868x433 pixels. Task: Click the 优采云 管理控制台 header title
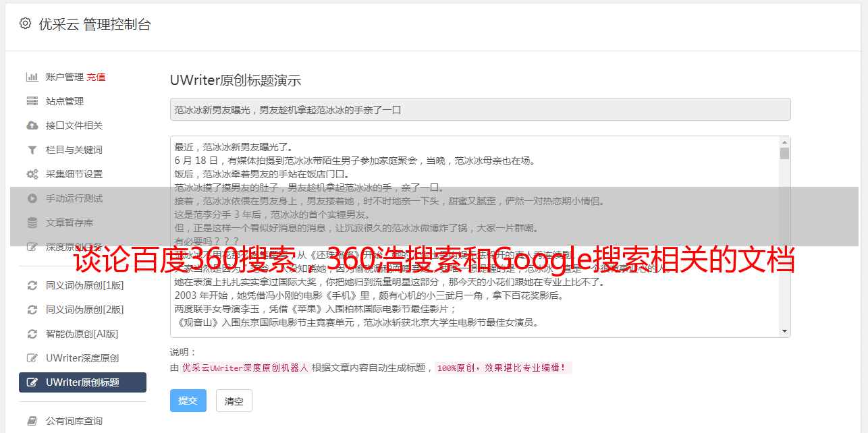click(94, 24)
